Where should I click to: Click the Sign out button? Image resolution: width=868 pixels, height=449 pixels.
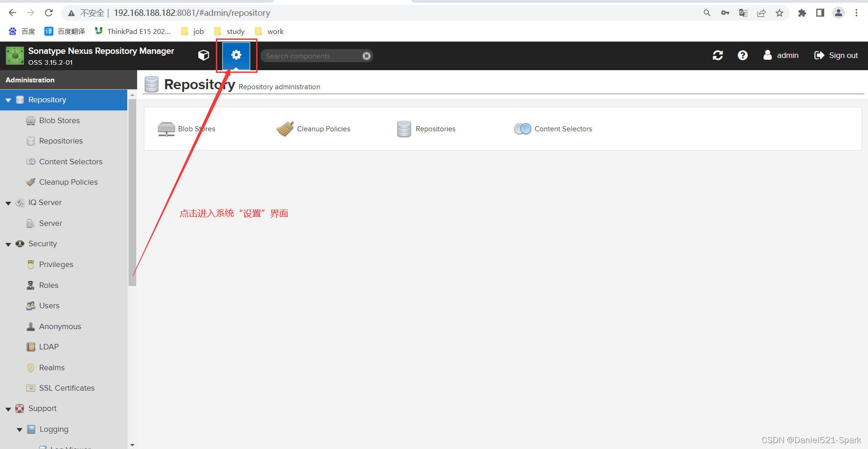click(836, 55)
